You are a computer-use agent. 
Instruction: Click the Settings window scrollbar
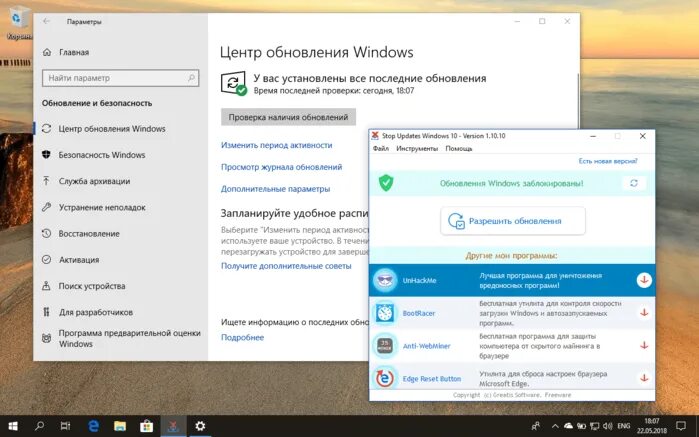pyautogui.click(x=578, y=100)
